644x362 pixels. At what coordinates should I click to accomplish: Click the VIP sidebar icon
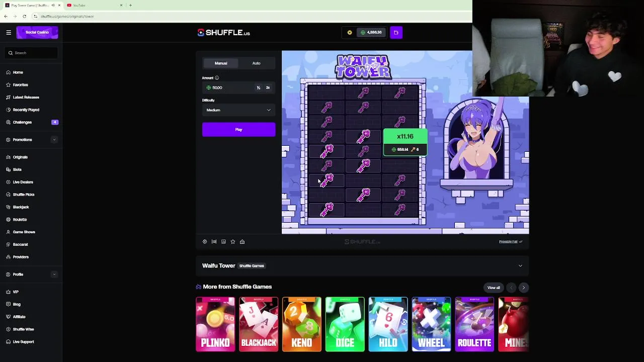[9, 292]
